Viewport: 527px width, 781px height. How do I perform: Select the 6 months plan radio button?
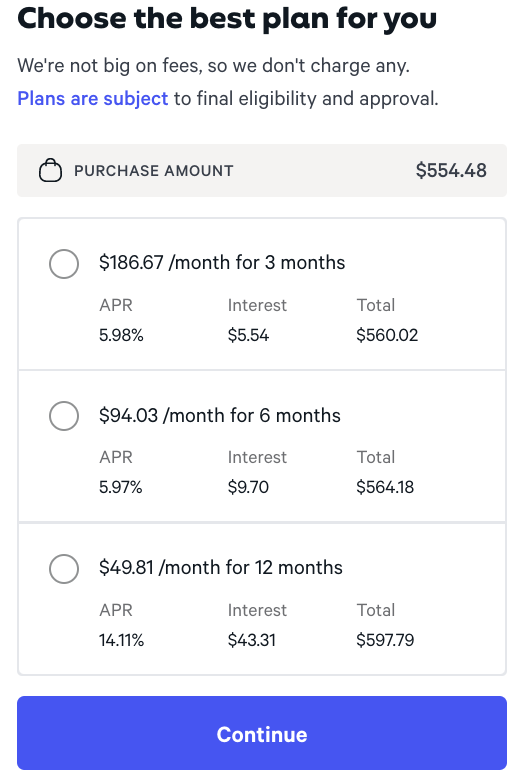64,415
